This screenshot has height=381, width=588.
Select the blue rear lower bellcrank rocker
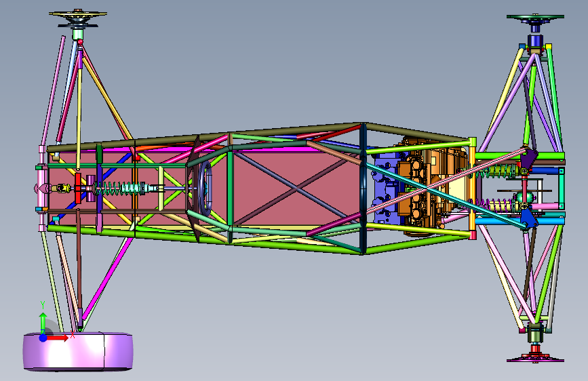click(x=529, y=218)
